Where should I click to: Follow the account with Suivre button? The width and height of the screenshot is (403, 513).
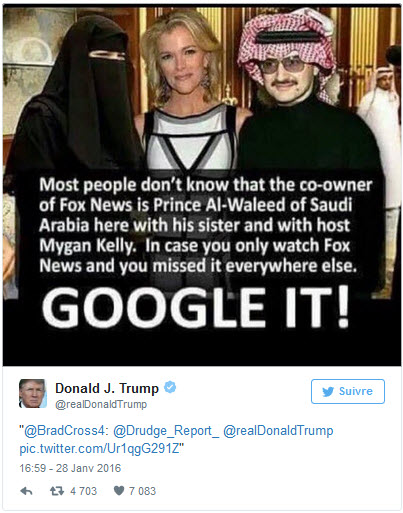pyautogui.click(x=348, y=391)
